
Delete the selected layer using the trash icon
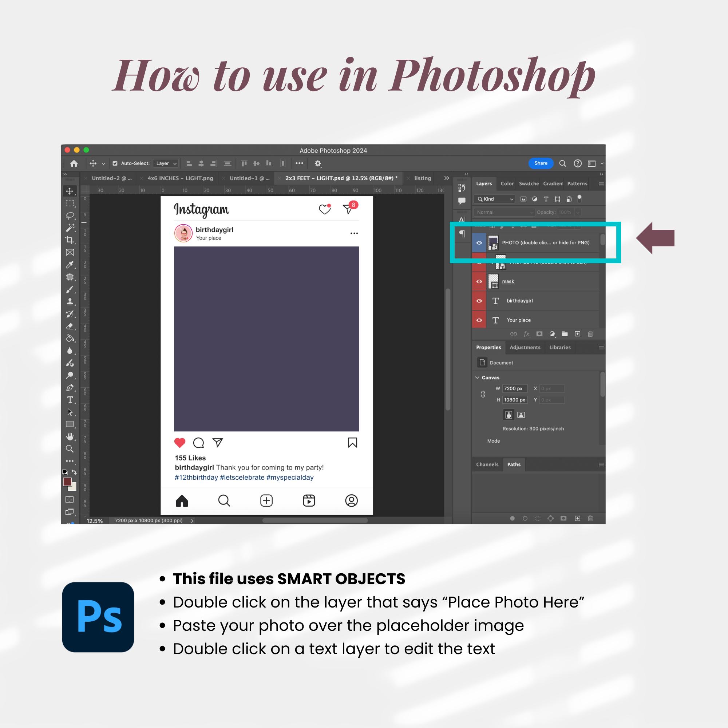pos(590,334)
